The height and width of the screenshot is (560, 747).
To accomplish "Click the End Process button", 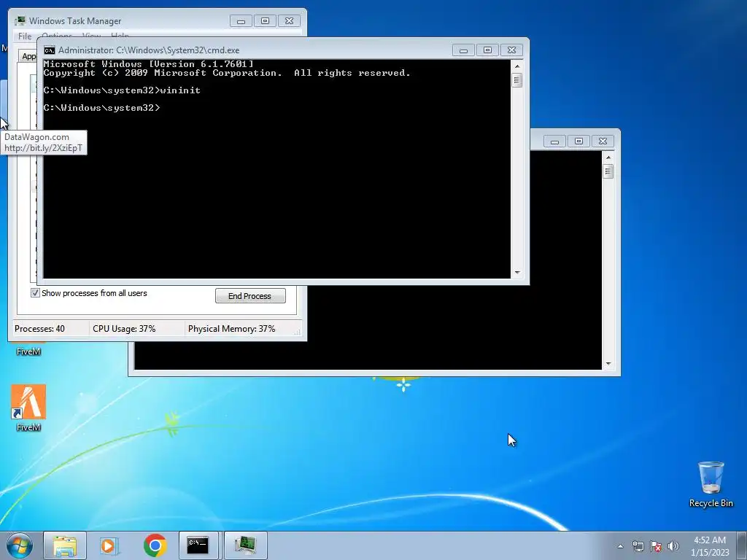I will click(x=250, y=296).
